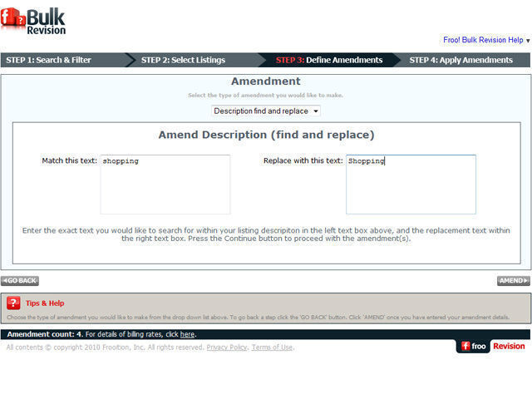532x399 pixels.
Task: Click the Amend Description (find and replace) heading
Action: (266, 135)
